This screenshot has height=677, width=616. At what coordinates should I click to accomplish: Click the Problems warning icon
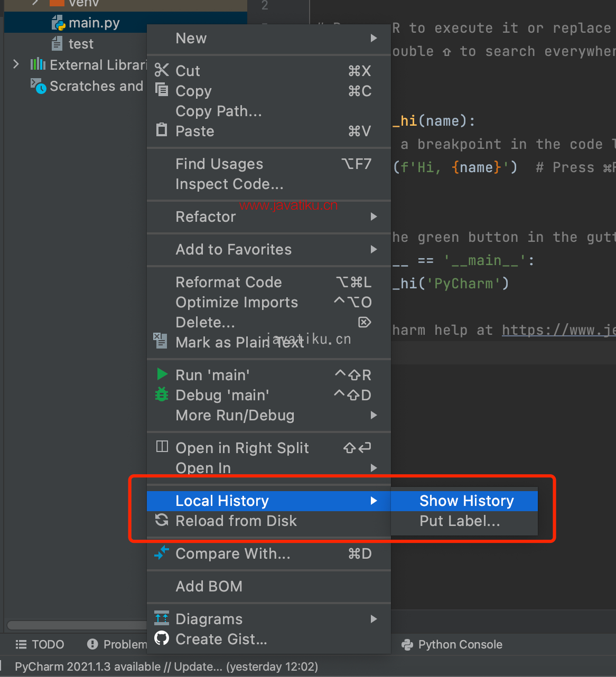coord(92,644)
